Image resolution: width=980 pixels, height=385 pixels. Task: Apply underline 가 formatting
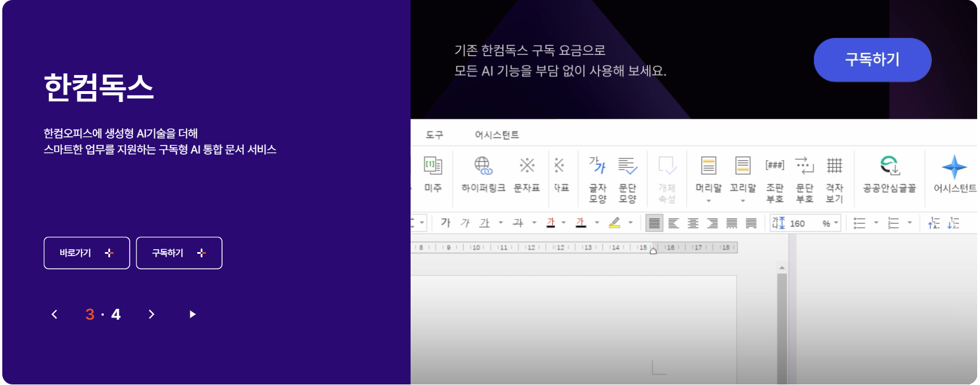pos(485,223)
